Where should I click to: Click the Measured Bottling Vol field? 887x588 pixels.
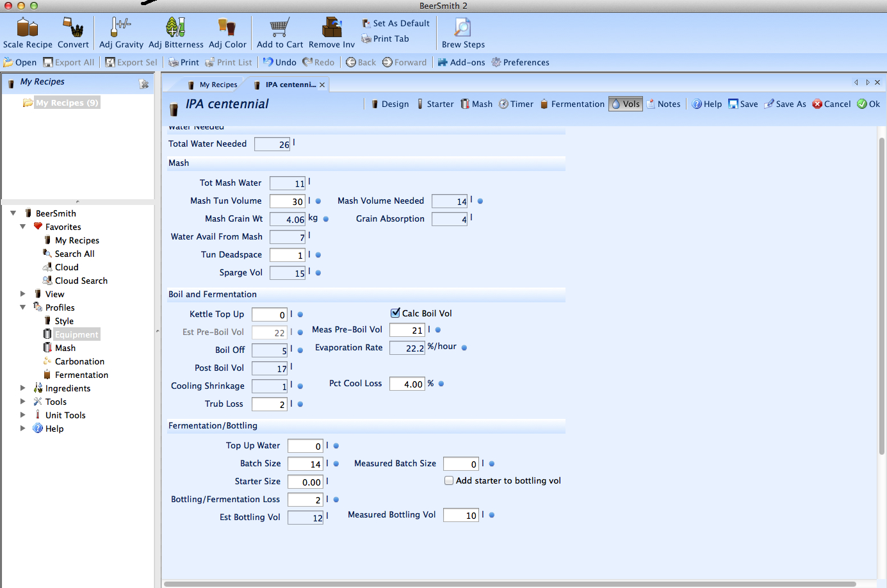pyautogui.click(x=461, y=515)
